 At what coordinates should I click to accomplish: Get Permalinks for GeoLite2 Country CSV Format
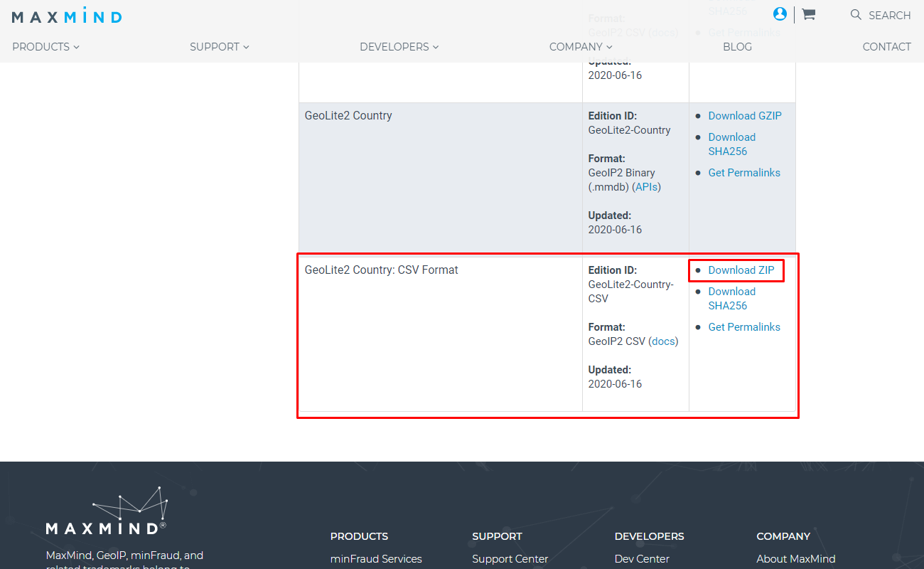click(x=744, y=327)
